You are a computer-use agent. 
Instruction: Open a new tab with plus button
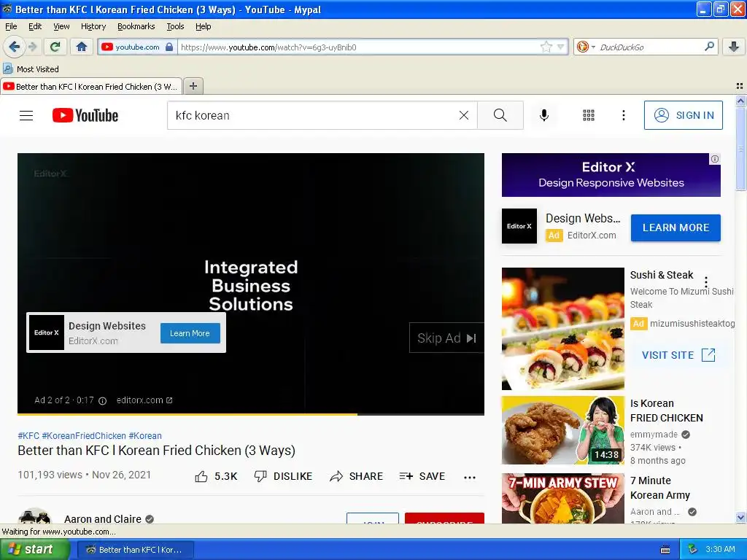pyautogui.click(x=193, y=86)
